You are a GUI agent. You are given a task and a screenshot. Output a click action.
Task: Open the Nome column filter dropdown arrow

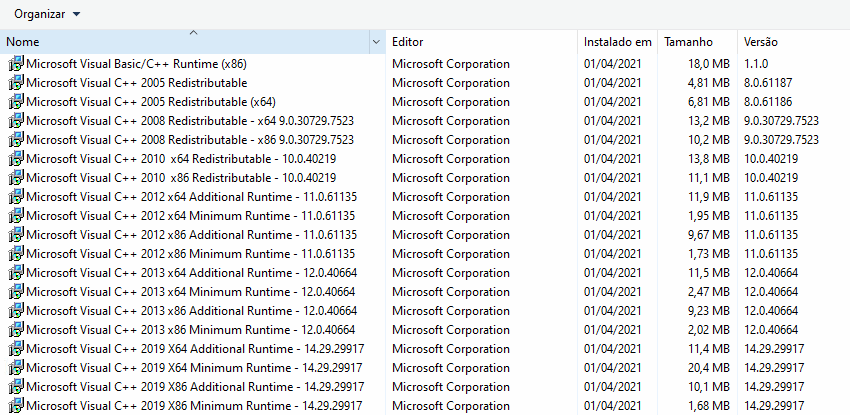click(x=377, y=42)
